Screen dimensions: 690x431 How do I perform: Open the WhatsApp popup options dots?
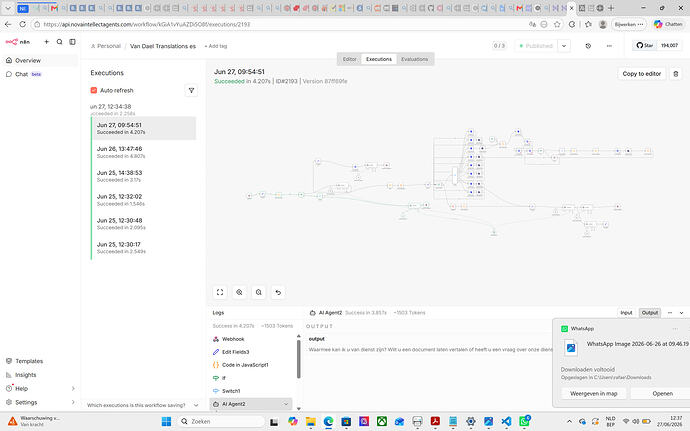[x=675, y=329]
